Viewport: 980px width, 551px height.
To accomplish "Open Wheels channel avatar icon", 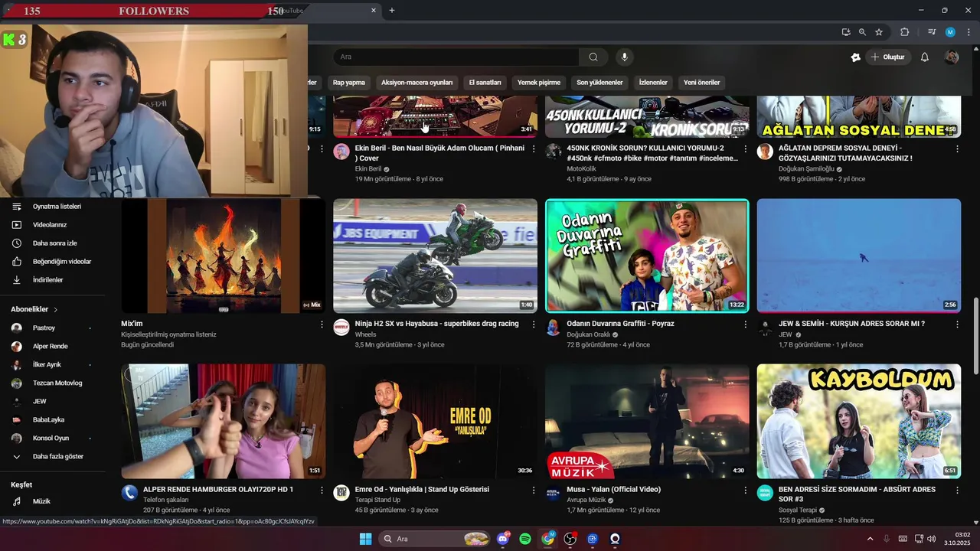I will (341, 327).
